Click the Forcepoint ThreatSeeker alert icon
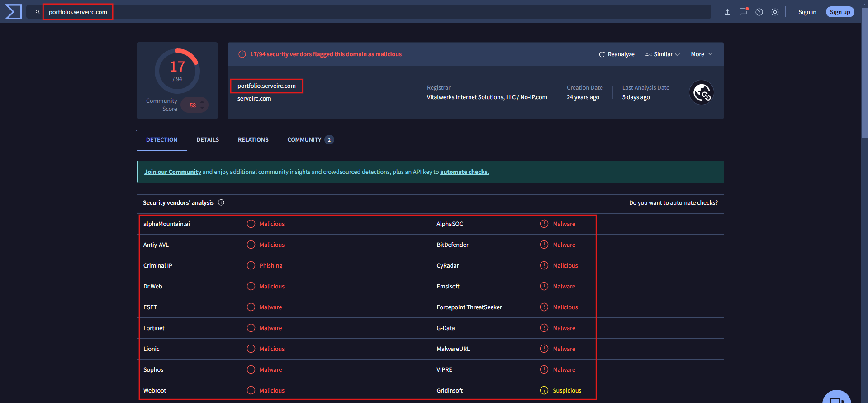 tap(544, 307)
